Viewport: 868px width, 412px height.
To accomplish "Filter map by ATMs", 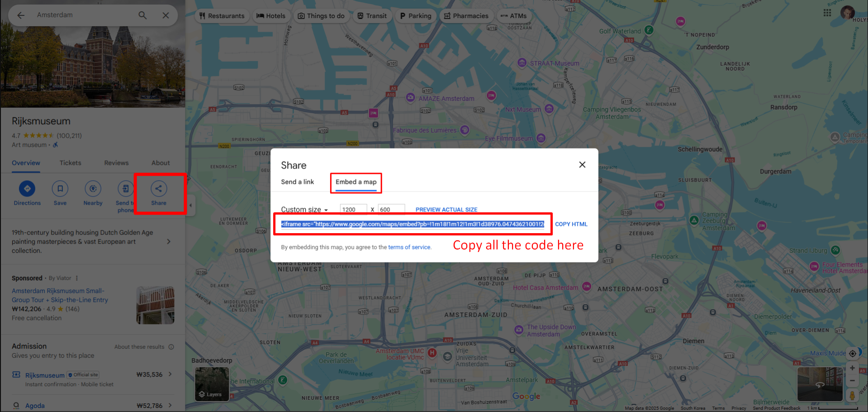I will [x=514, y=16].
